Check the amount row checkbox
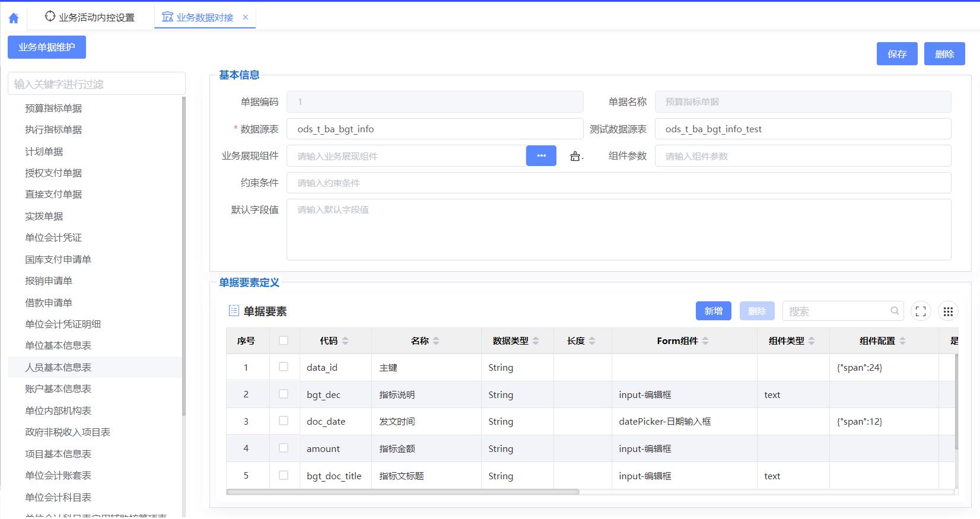Viewport: 980px width, 519px height. [284, 448]
